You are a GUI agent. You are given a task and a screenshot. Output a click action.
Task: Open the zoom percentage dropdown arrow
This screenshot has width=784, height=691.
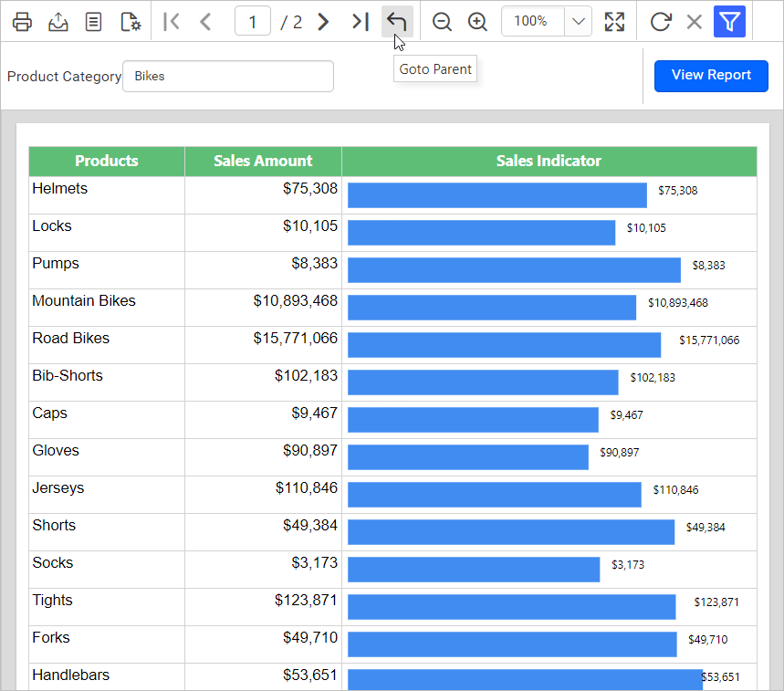(x=578, y=22)
